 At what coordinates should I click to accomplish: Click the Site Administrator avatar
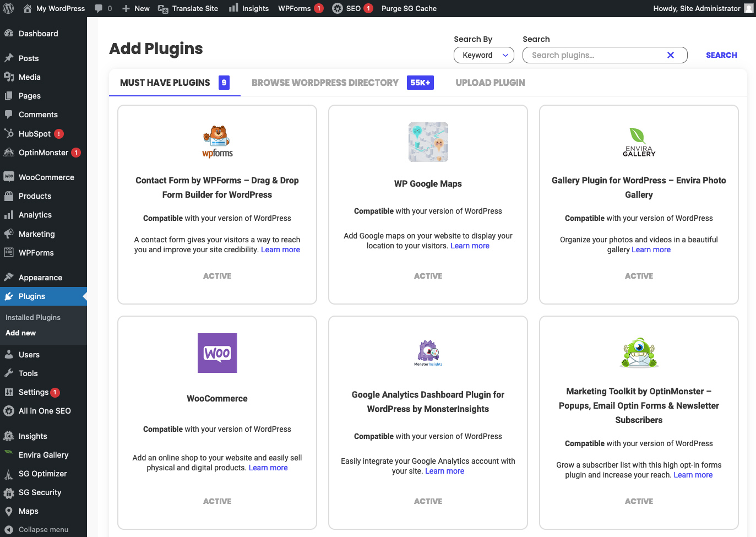749,8
